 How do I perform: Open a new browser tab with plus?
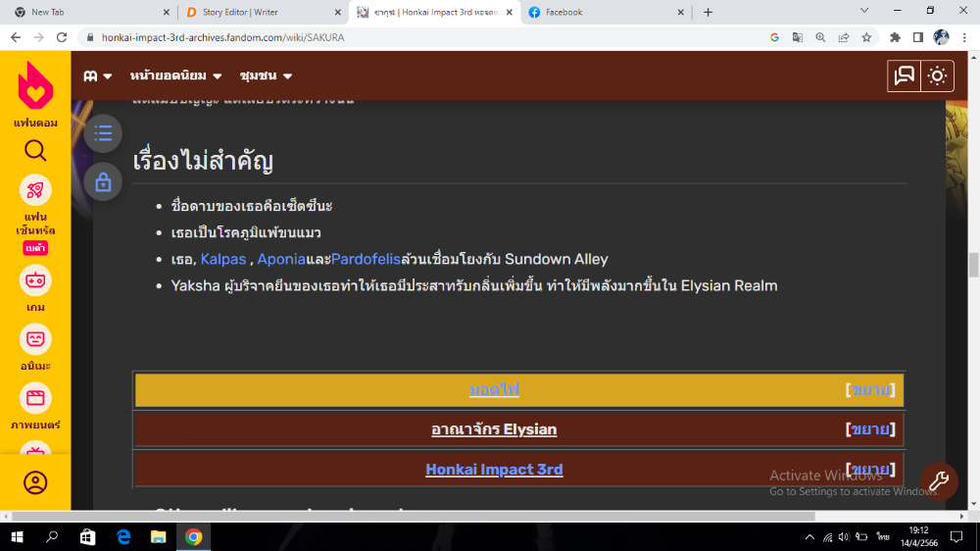[x=708, y=12]
